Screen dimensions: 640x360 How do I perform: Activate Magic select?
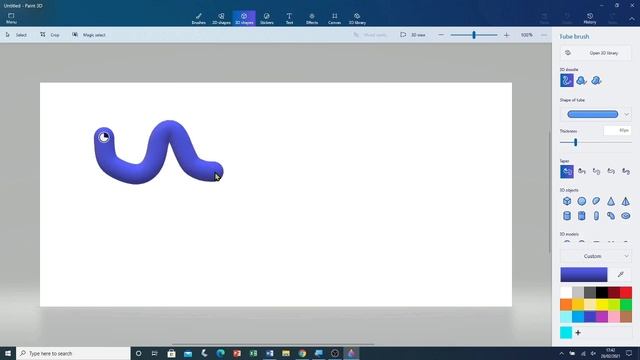[x=89, y=35]
